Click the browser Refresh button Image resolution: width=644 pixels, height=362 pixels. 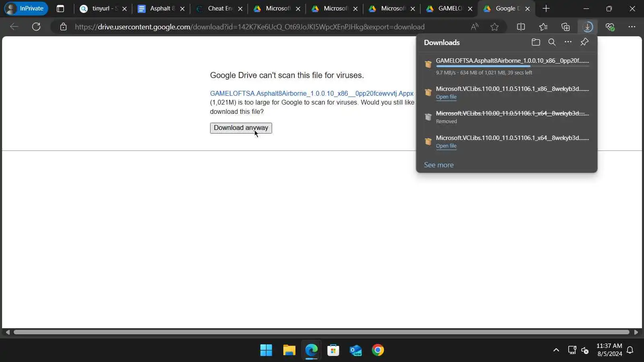coord(36,27)
